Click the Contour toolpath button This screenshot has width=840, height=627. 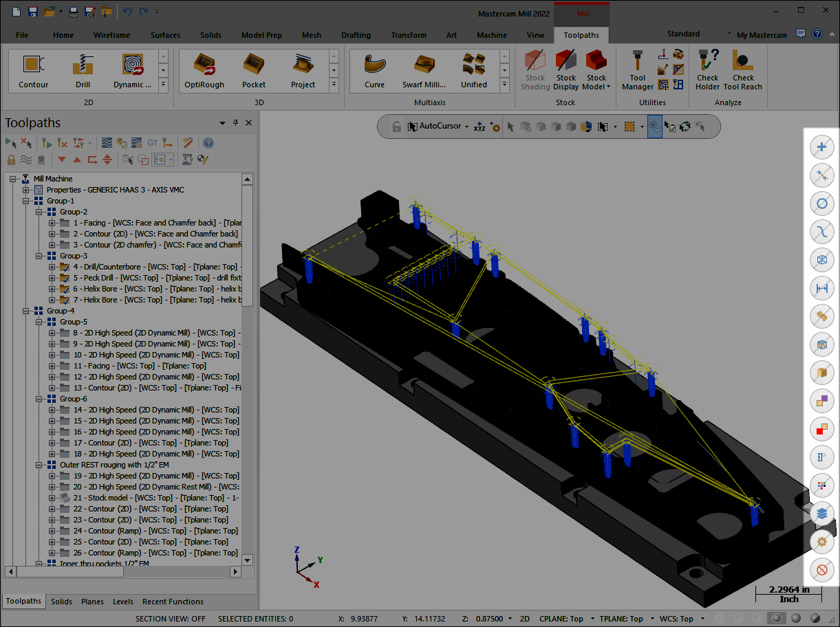(x=33, y=70)
